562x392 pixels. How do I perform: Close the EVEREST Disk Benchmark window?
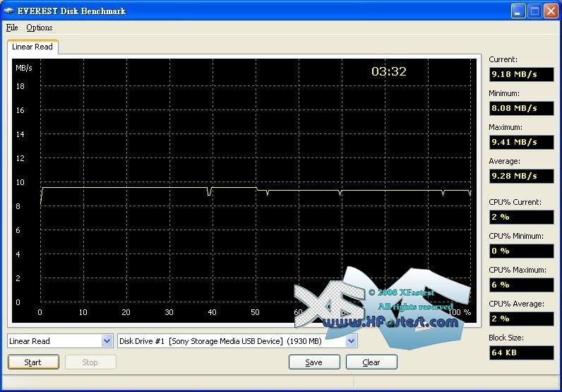[551, 11]
